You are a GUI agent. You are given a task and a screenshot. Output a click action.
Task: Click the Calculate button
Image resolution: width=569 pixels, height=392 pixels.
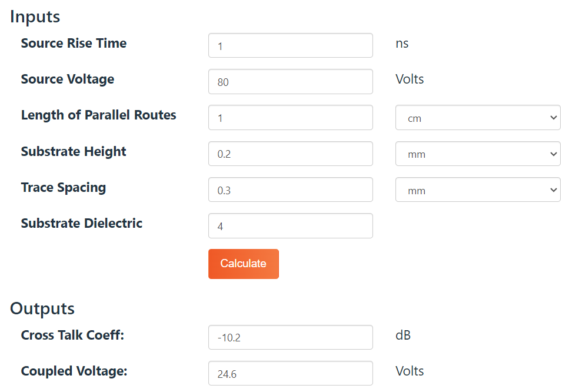(x=243, y=264)
